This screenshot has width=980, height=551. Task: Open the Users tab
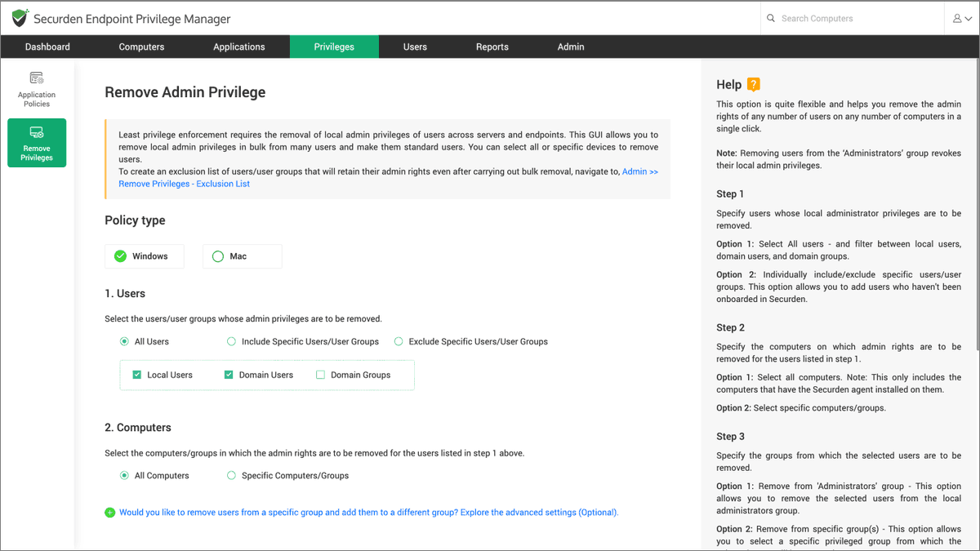(x=415, y=47)
